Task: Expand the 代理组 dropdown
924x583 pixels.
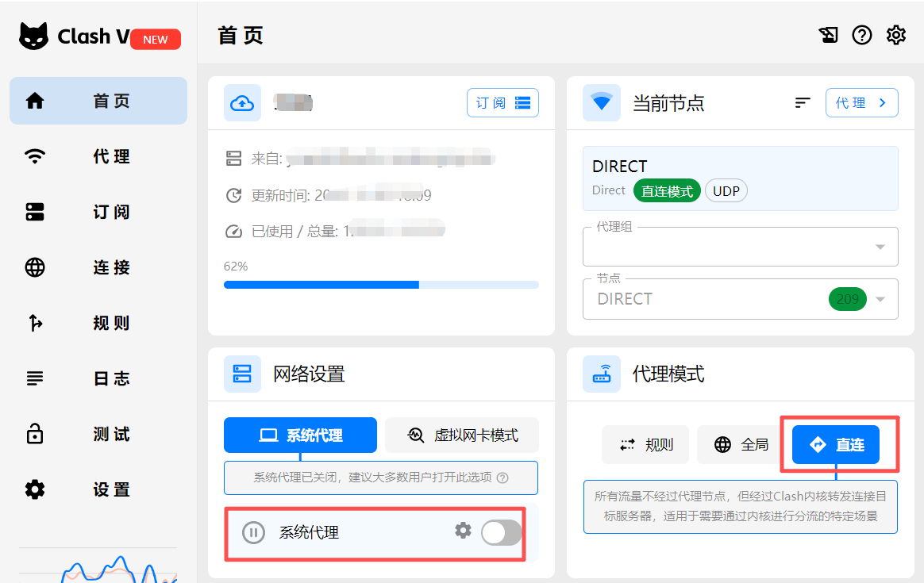Action: tap(880, 247)
